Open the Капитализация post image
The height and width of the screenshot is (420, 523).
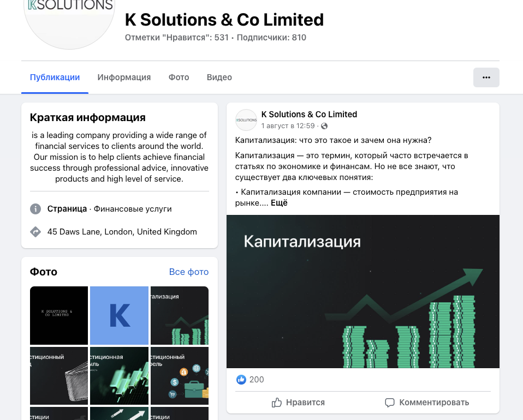click(x=363, y=292)
